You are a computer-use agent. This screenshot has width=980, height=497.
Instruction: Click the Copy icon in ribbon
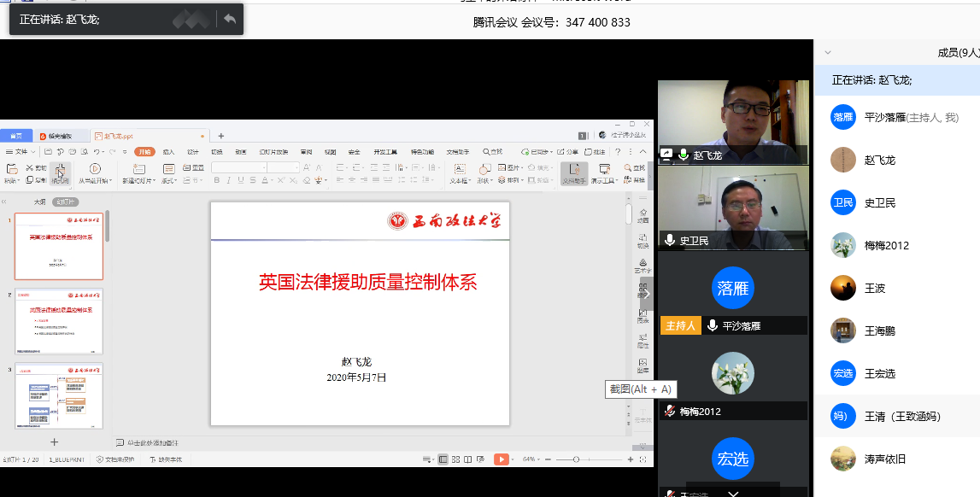(29, 180)
